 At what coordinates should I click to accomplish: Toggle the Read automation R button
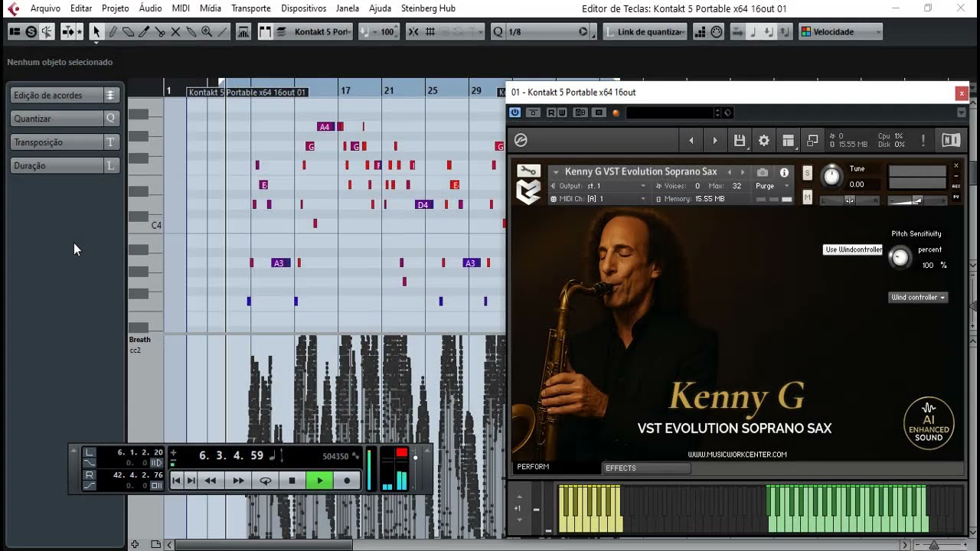coord(552,112)
